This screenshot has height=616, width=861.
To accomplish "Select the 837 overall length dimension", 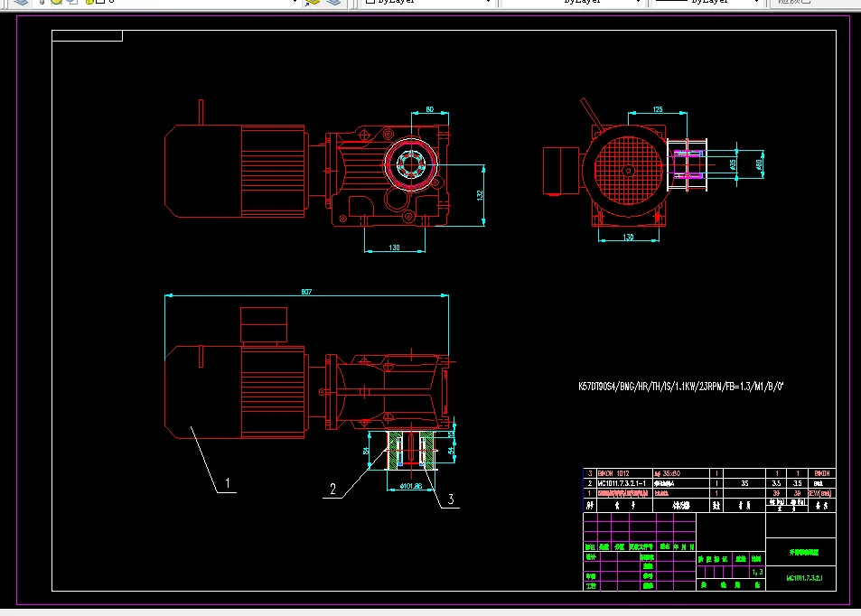I will (x=306, y=292).
